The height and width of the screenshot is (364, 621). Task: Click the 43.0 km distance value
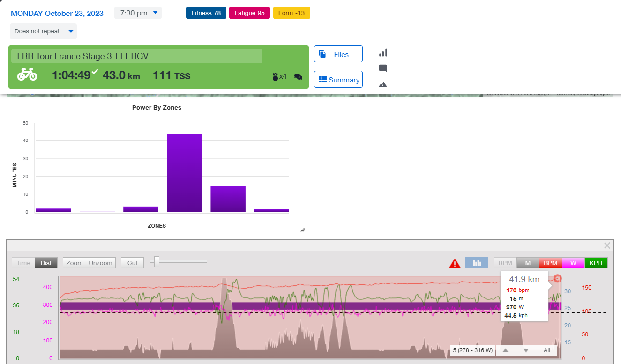click(121, 75)
